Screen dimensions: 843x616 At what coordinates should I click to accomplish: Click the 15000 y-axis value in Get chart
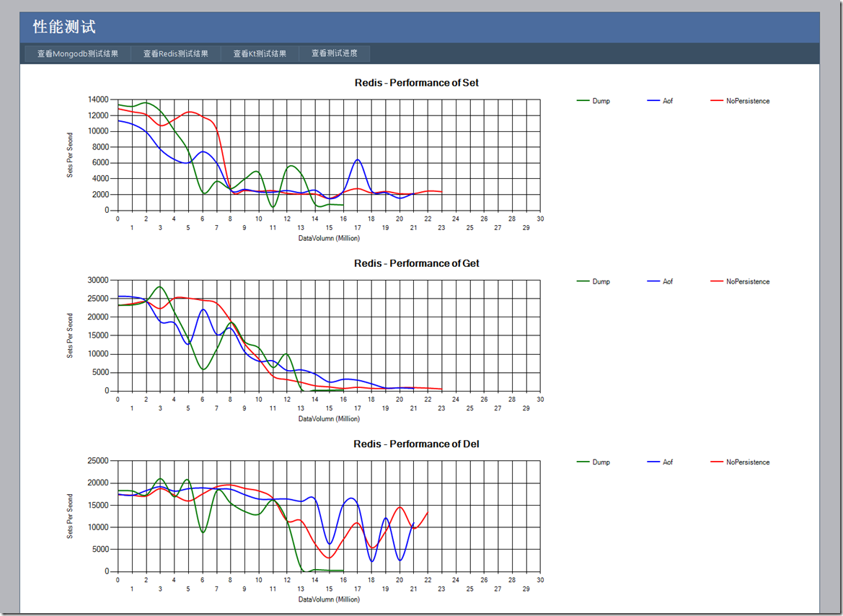pyautogui.click(x=98, y=335)
